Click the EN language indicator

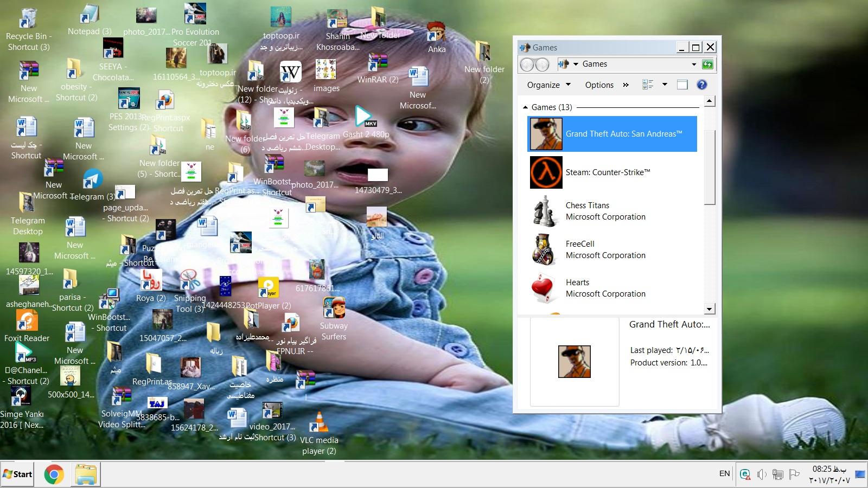point(724,473)
